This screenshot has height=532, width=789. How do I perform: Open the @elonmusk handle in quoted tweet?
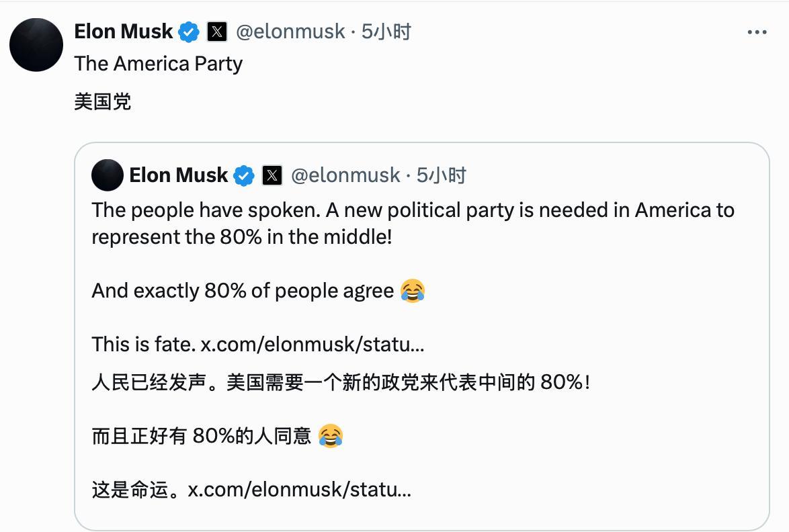345,175
